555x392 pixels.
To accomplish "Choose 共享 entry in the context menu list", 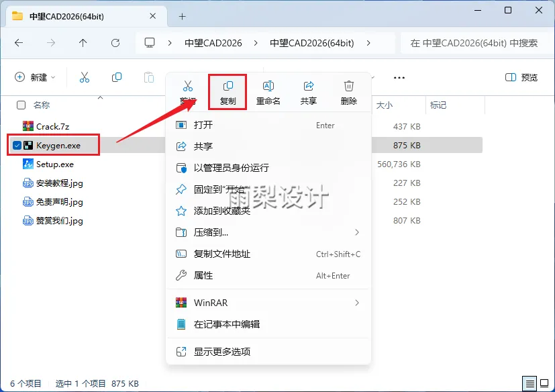I will click(x=268, y=146).
